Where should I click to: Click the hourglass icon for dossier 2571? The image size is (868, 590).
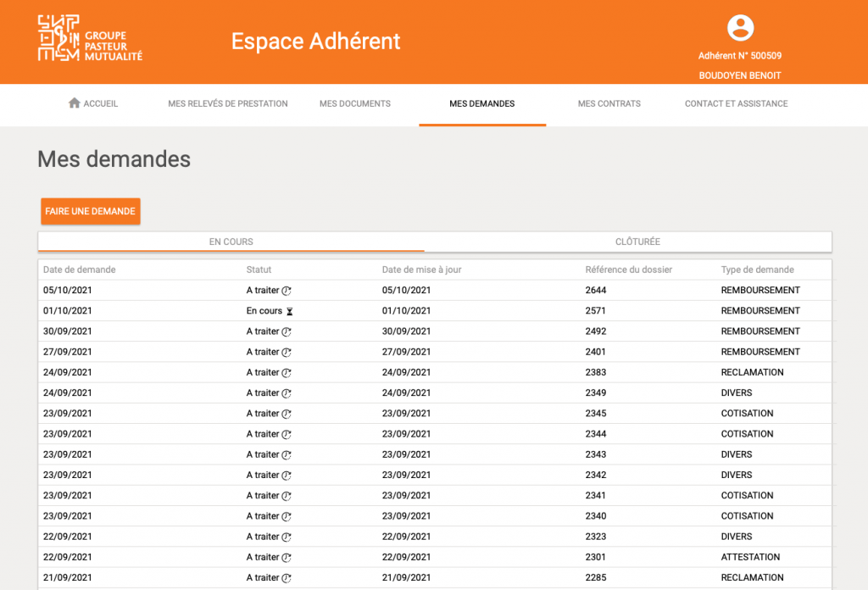[289, 311]
